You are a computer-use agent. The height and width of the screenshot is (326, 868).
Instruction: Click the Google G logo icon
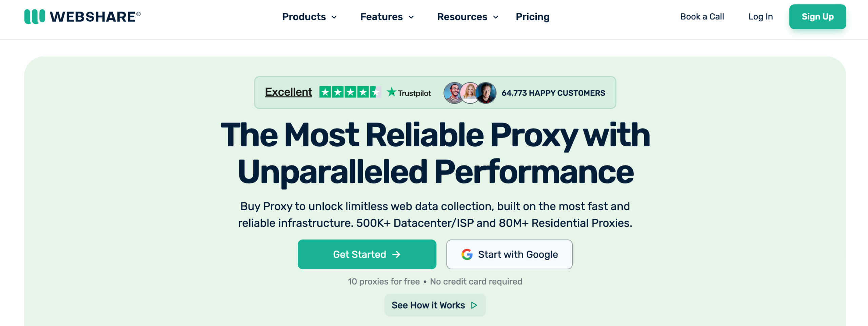(467, 254)
